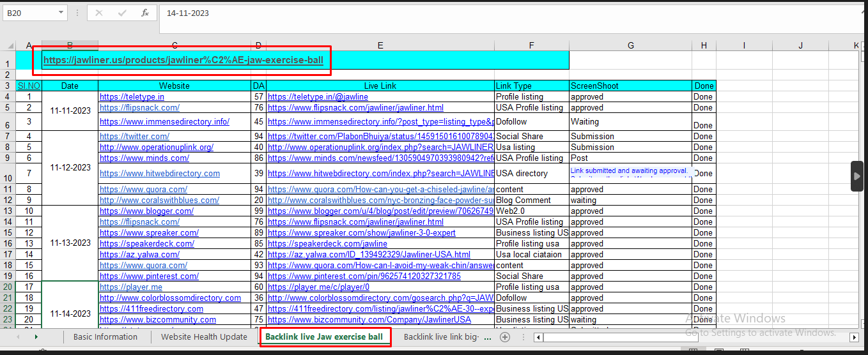This screenshot has width=868, height=355.
Task: Select the Backlink live Jaw exercise ball tab
Action: pos(324,337)
